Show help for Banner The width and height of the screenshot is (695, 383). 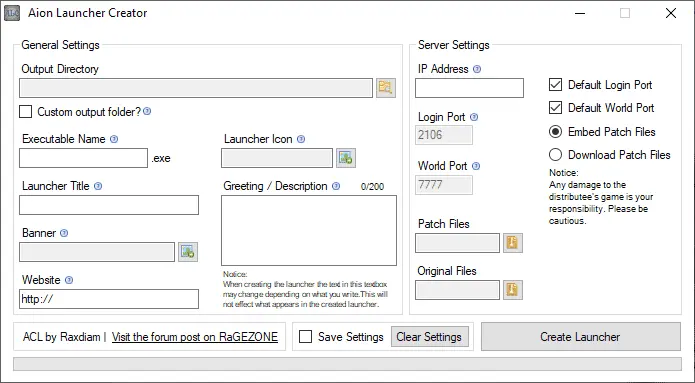tap(64, 233)
